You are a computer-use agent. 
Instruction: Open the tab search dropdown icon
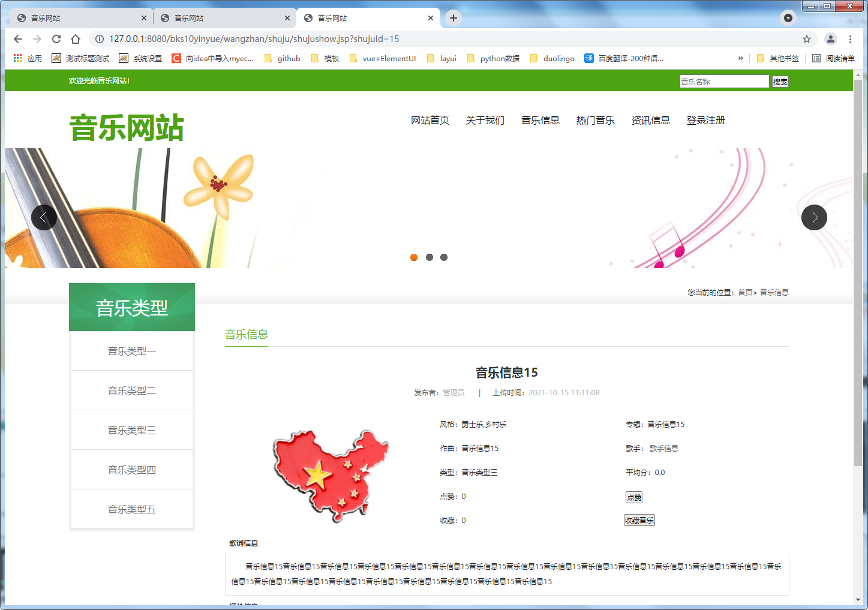pos(788,18)
